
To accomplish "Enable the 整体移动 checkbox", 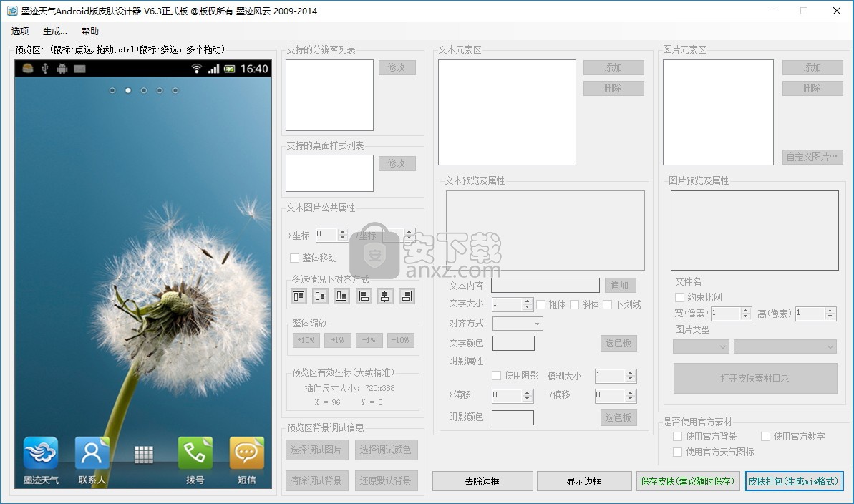I will [x=294, y=258].
